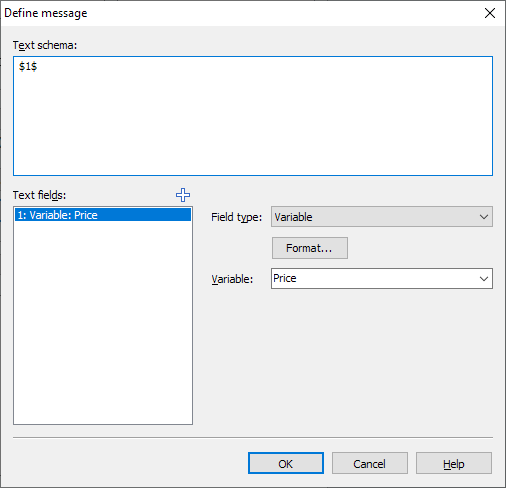Confirm with the OK button
The image size is (506, 488).
tap(286, 463)
